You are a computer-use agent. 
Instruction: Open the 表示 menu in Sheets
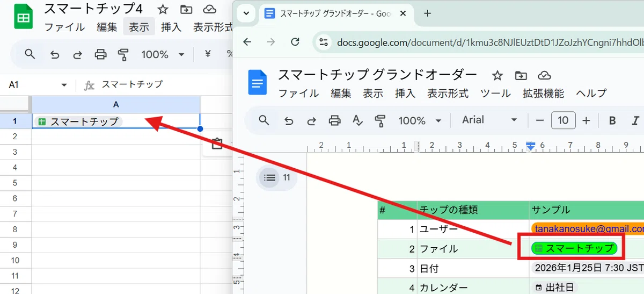[x=139, y=27]
